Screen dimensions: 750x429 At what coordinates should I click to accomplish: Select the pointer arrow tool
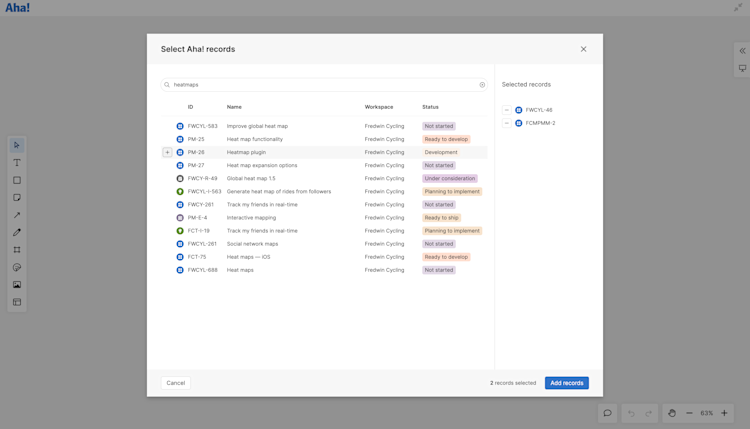tap(17, 145)
